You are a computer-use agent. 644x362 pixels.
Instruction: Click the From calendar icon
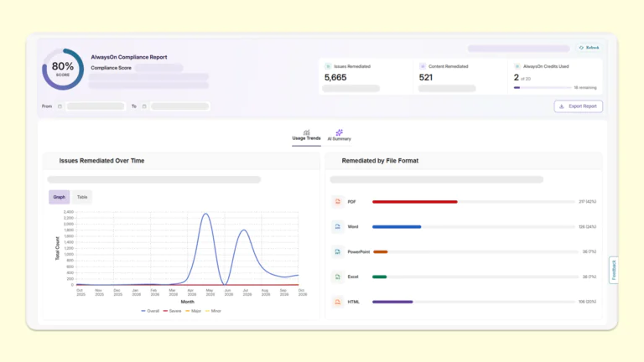(x=60, y=106)
